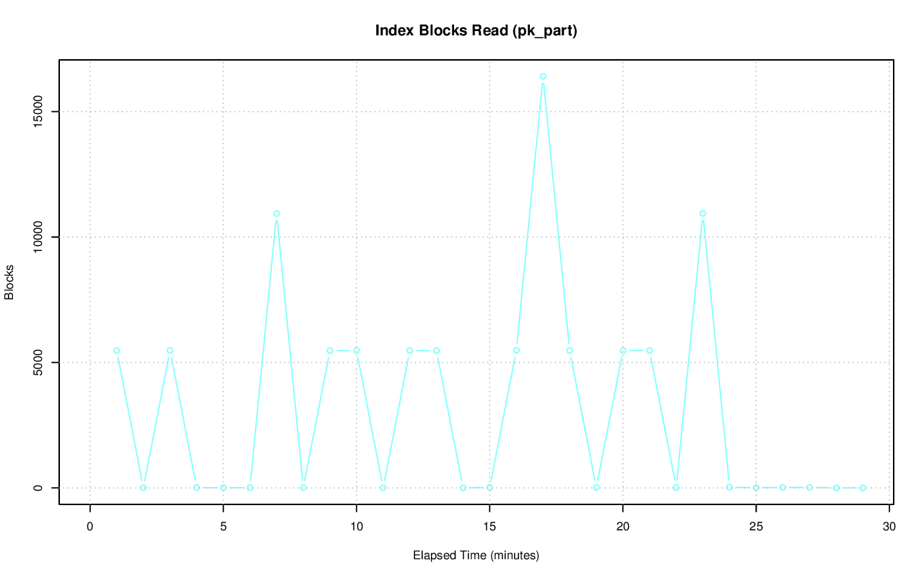The image size is (924, 578).
Task: Click the last data point at minute 29
Action: point(863,488)
